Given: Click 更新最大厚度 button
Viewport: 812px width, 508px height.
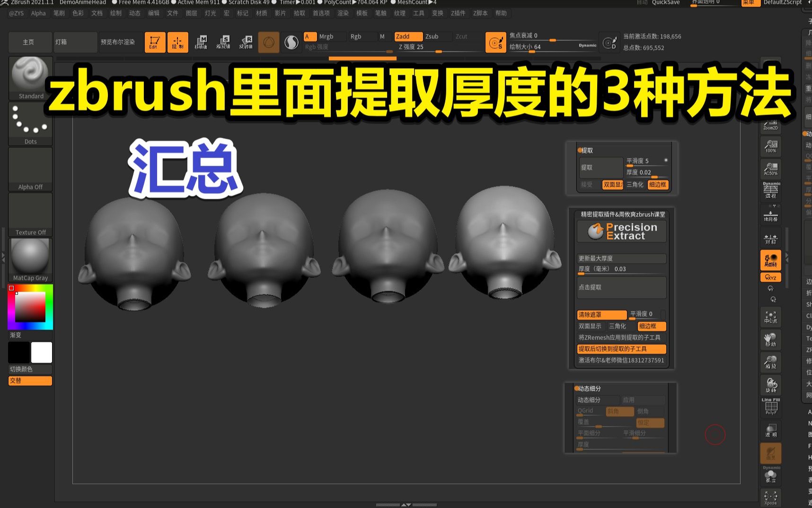Looking at the screenshot, I should pyautogui.click(x=622, y=258).
